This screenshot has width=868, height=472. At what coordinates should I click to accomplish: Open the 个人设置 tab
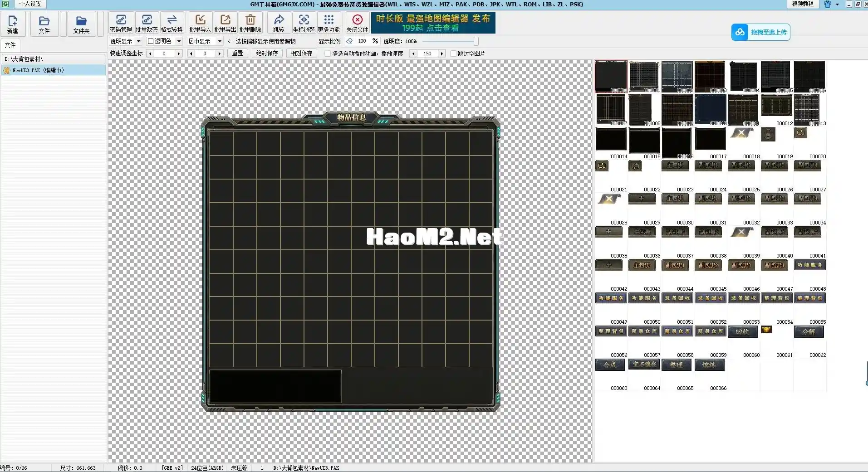[30, 4]
